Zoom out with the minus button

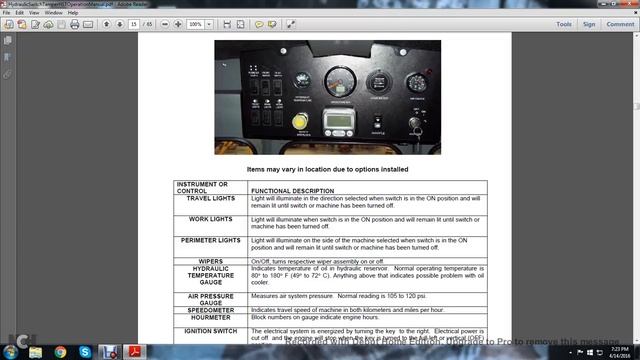pos(164,24)
